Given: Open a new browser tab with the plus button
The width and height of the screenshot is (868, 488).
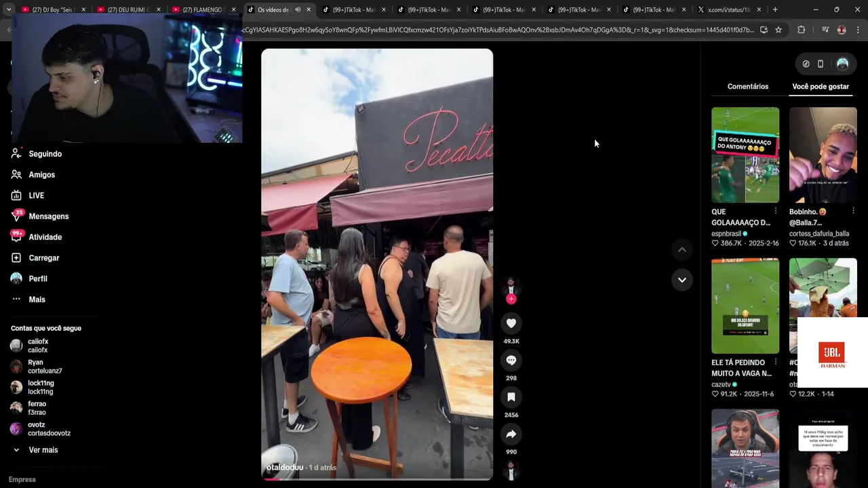Looking at the screenshot, I should (x=775, y=9).
